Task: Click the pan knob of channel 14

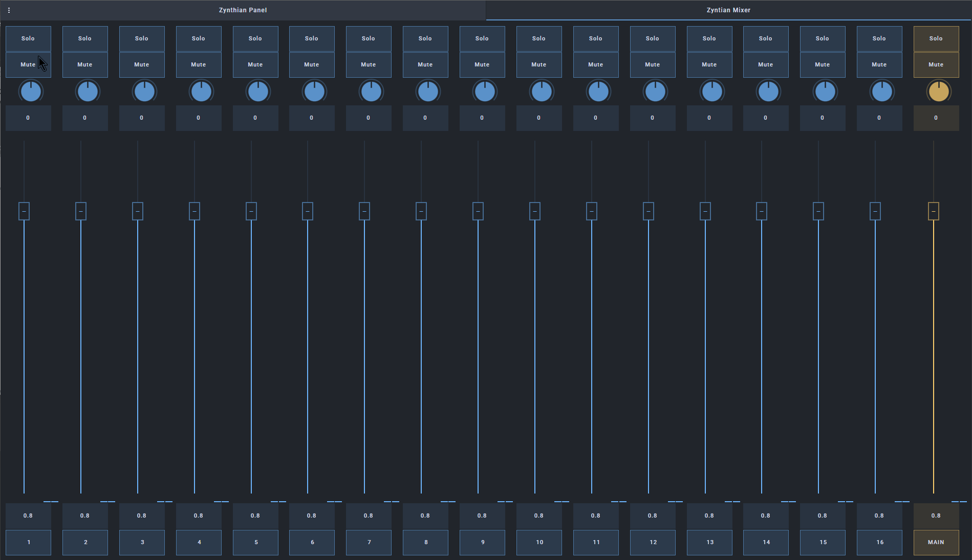Action: (x=768, y=92)
